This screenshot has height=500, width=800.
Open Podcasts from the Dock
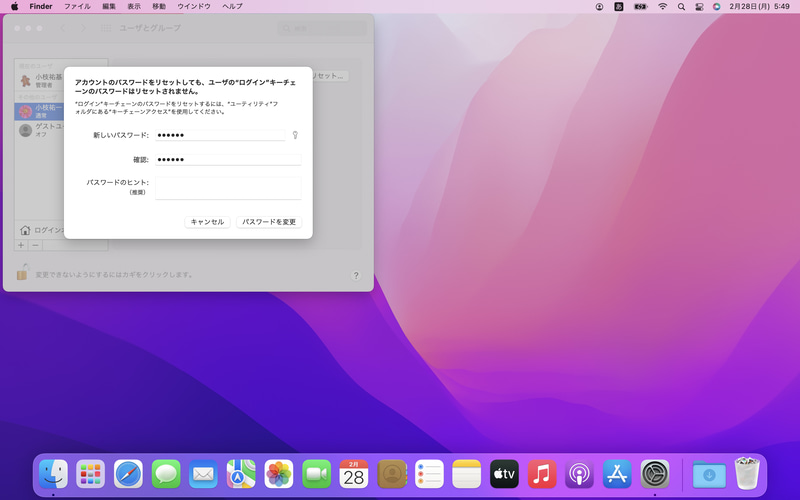(579, 474)
